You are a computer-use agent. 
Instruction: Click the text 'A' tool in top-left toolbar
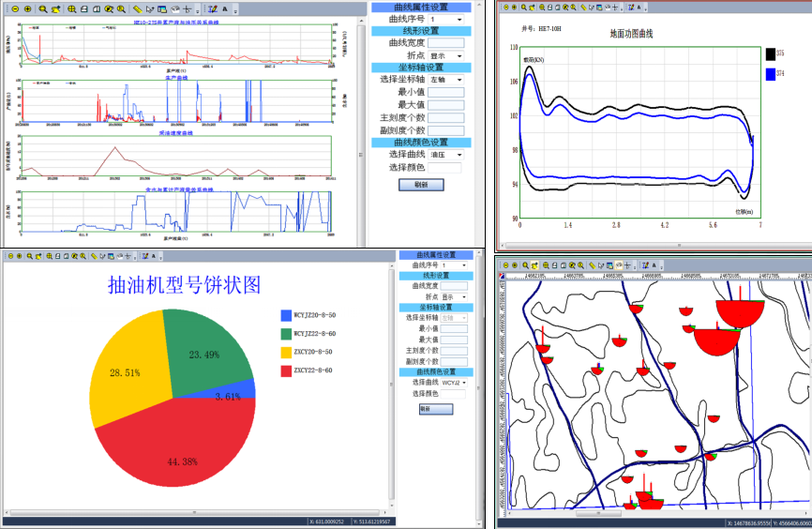(x=225, y=8)
